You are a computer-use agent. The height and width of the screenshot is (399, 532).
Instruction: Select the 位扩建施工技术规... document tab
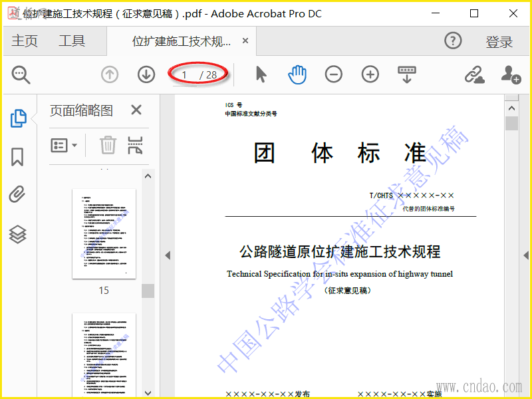(x=182, y=41)
